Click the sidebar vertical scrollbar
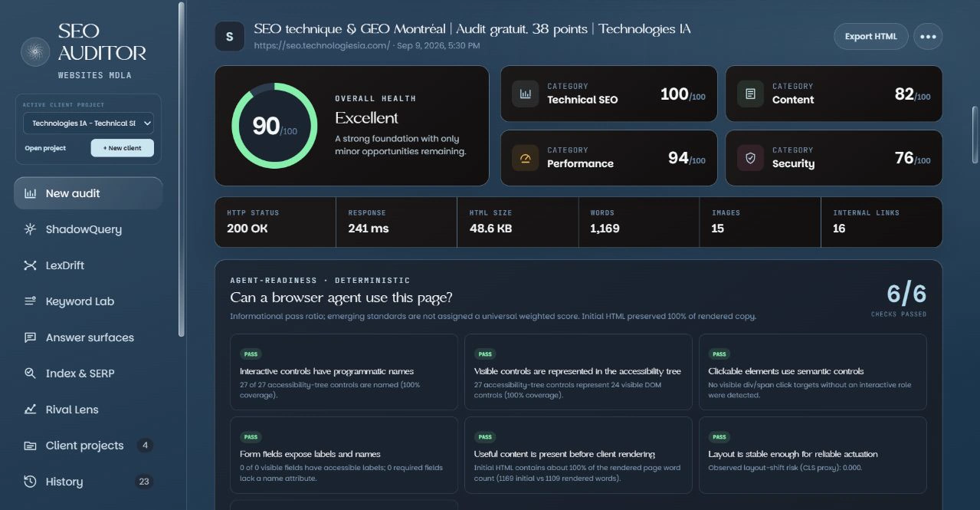The width and height of the screenshot is (980, 510). pos(181,169)
